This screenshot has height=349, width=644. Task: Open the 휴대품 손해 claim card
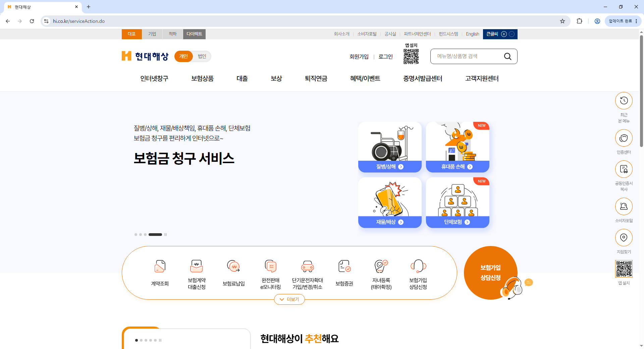coord(458,147)
